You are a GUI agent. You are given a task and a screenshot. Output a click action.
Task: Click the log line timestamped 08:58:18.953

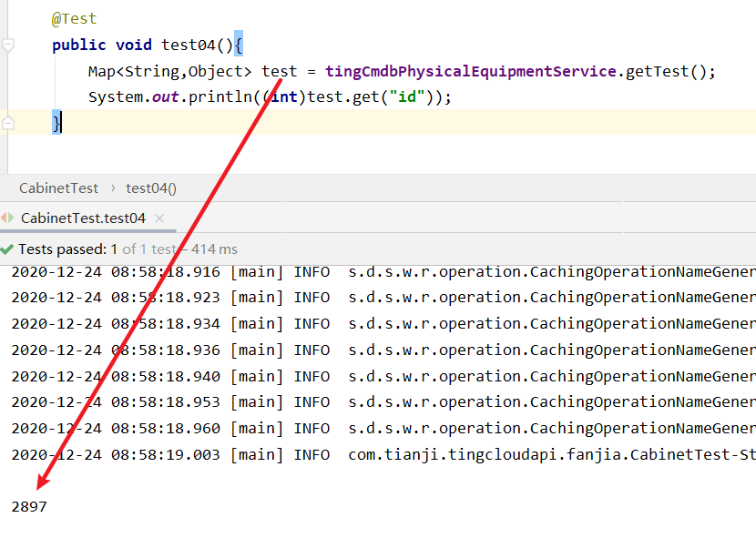383,402
